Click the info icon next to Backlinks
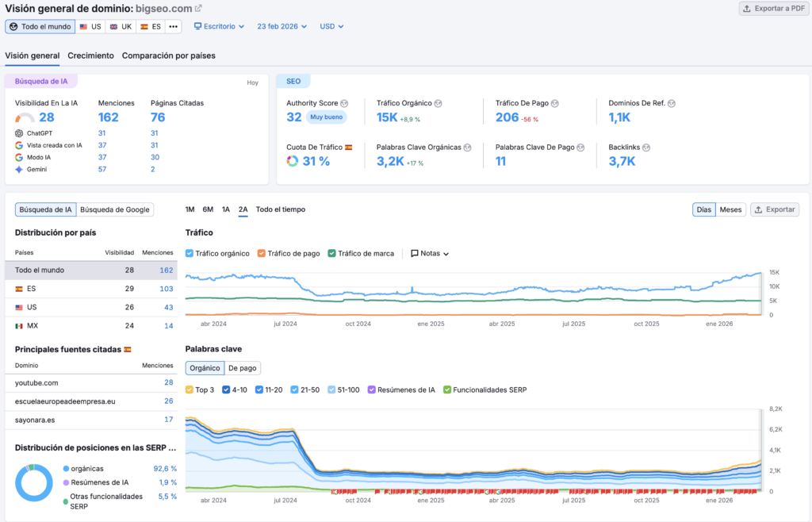The width and height of the screenshot is (812, 522). tap(646, 148)
